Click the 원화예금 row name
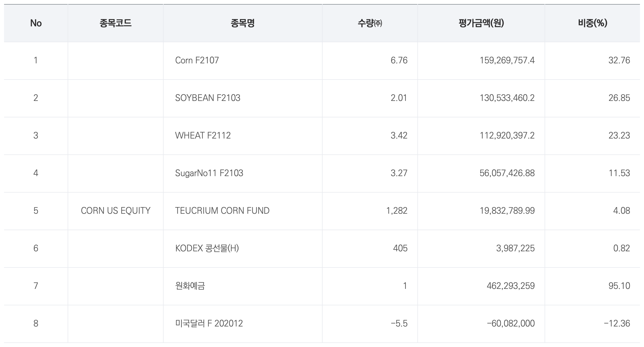Viewport: 644px width, 347px height. tap(190, 286)
